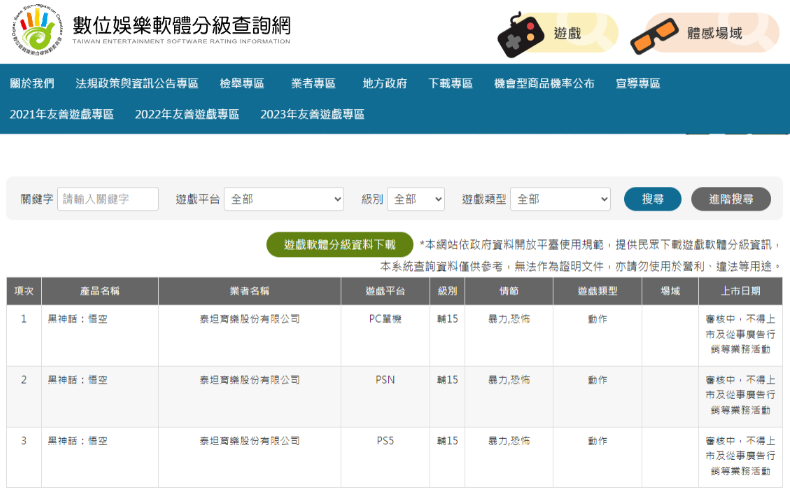Click 泰坦育樂股份有限公司 in row 2

[250, 380]
